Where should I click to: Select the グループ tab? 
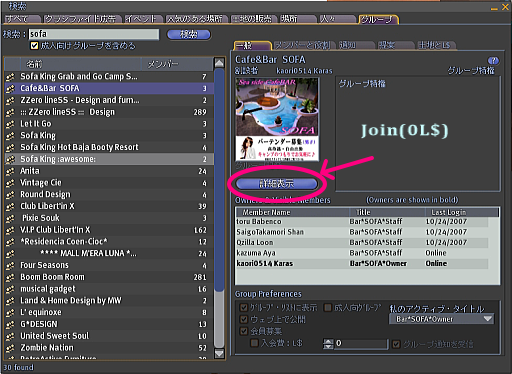[378, 20]
